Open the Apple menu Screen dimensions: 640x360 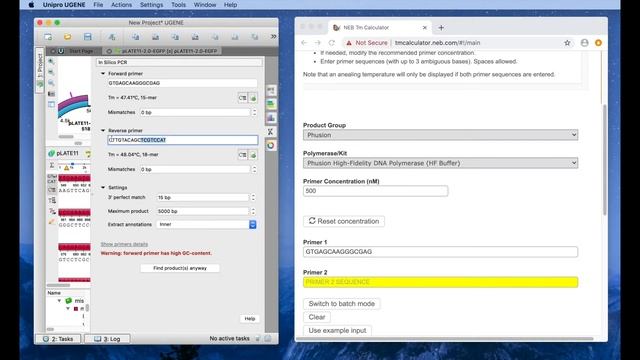pos(31,5)
